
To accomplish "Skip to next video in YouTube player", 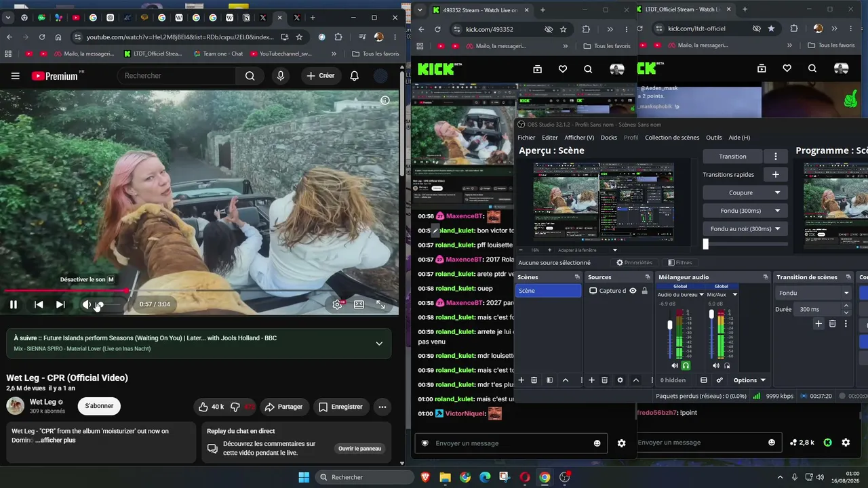I will pos(60,304).
